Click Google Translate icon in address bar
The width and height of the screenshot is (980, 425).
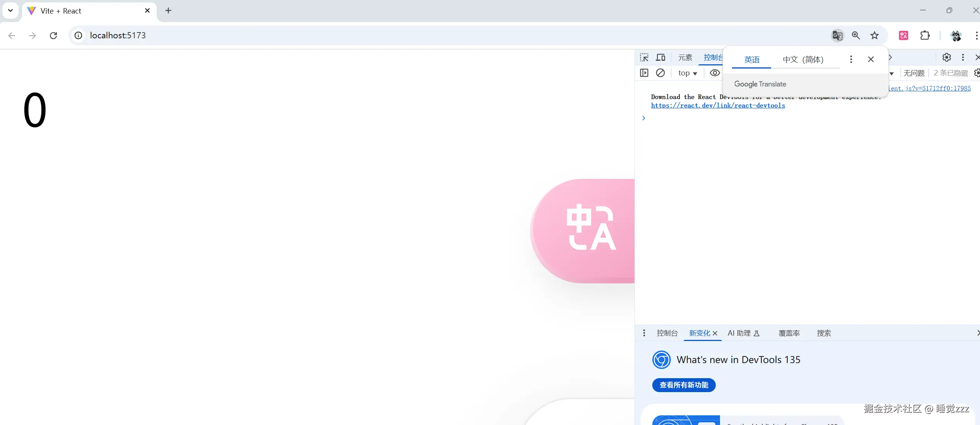coord(837,36)
